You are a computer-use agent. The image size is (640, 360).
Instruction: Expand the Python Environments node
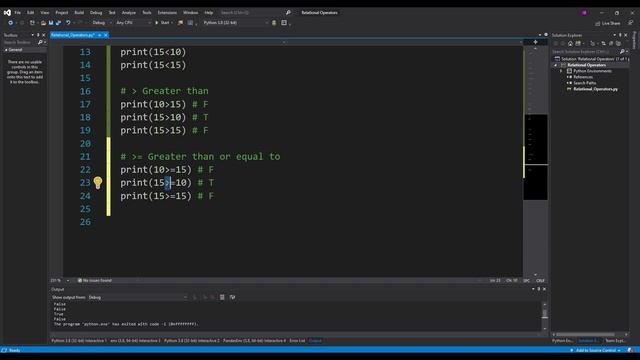click(561, 71)
